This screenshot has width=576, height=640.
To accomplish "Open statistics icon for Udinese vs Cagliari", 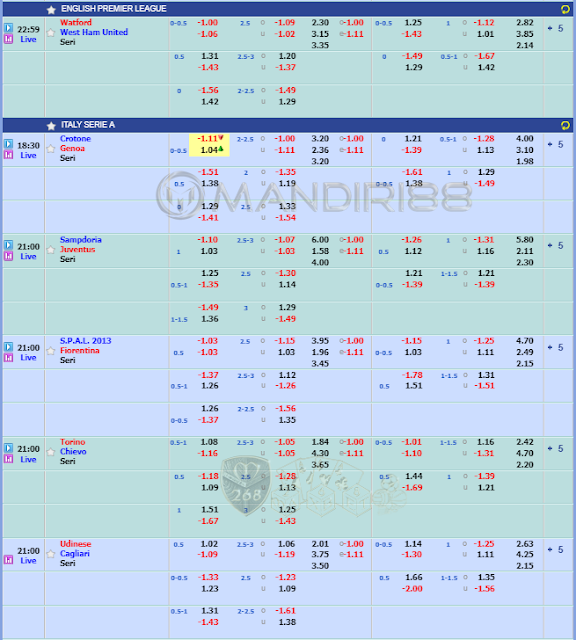I will [x=8, y=560].
